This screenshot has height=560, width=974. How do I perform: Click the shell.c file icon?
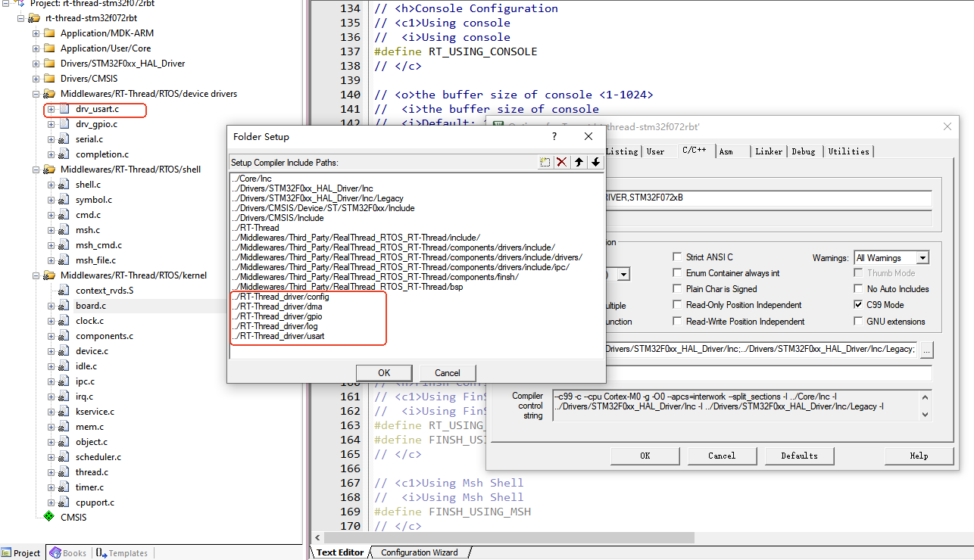coord(64,185)
